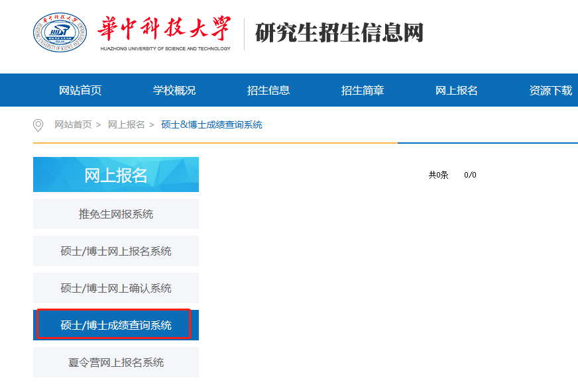Select 硕士/博士成绩查询系统 in the sidebar

pos(116,325)
